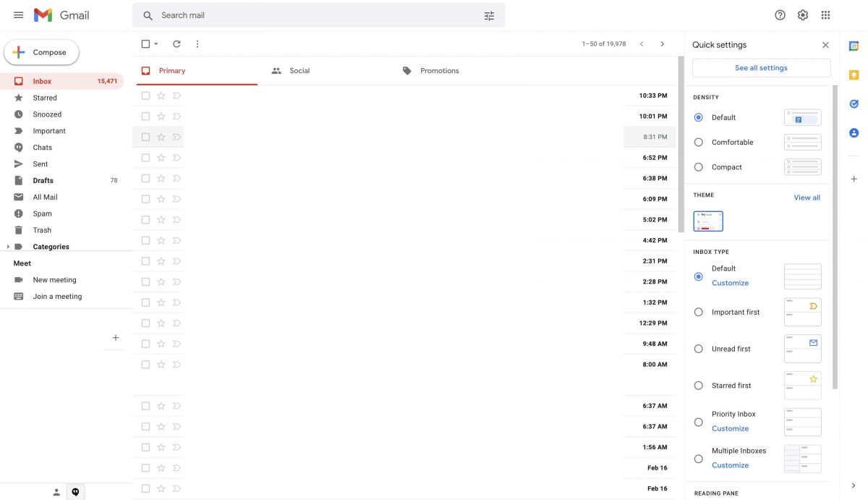Open advanced search options
The width and height of the screenshot is (868, 500).
[489, 14]
